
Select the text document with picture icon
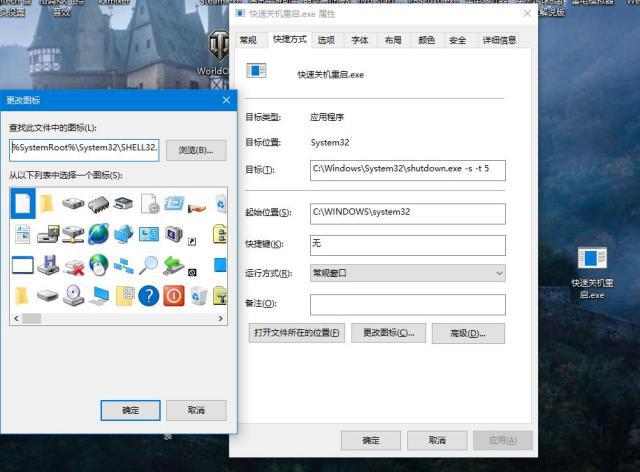pos(23,234)
